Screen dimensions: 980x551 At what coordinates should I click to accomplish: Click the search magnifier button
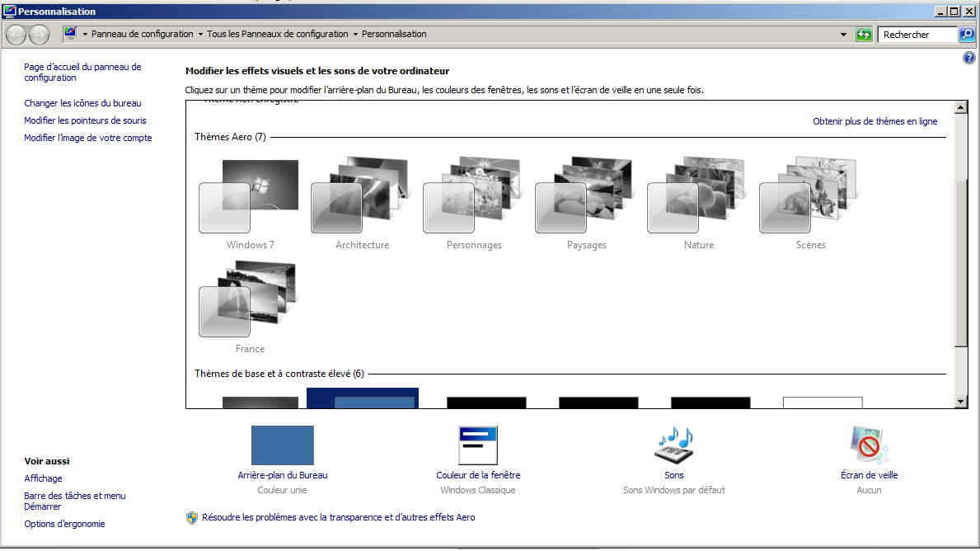coord(967,35)
